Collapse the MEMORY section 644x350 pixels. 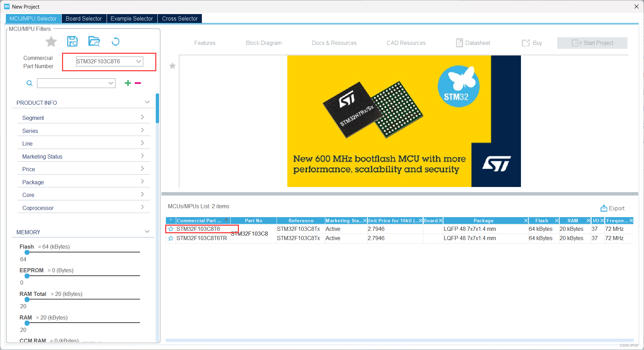pos(147,232)
